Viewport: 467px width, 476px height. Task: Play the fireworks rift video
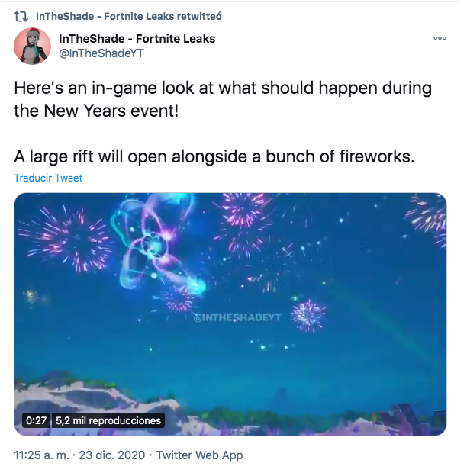pyautogui.click(x=230, y=314)
